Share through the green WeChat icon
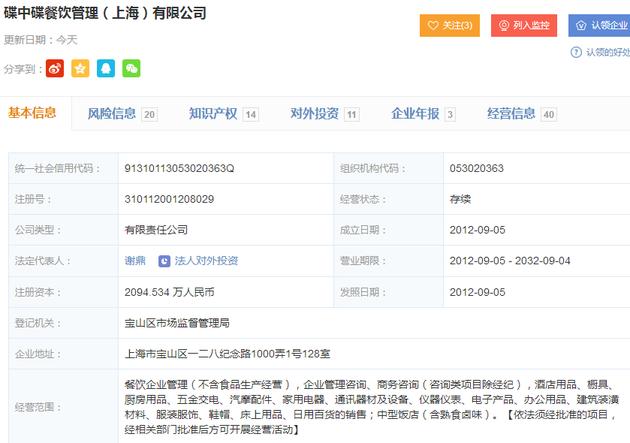This screenshot has height=443, width=630. 131,68
